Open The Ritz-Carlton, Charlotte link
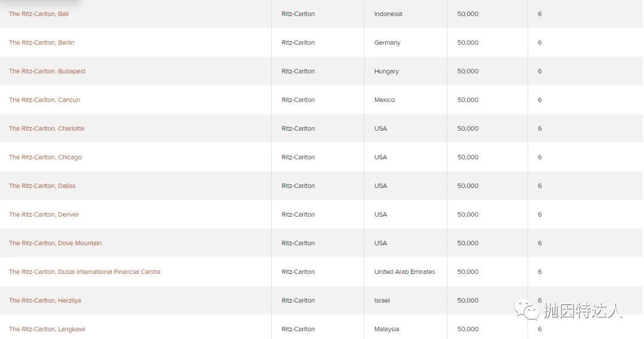This screenshot has width=644, height=339. pyautogui.click(x=47, y=128)
